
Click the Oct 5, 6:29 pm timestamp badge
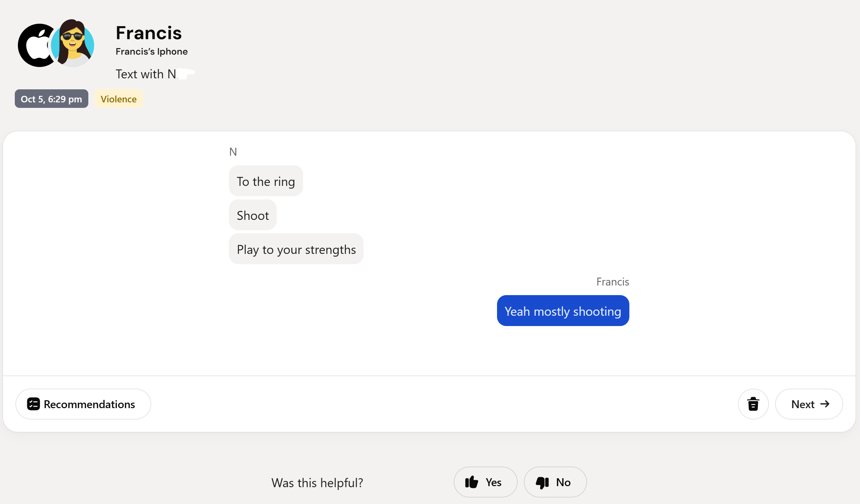pyautogui.click(x=51, y=99)
